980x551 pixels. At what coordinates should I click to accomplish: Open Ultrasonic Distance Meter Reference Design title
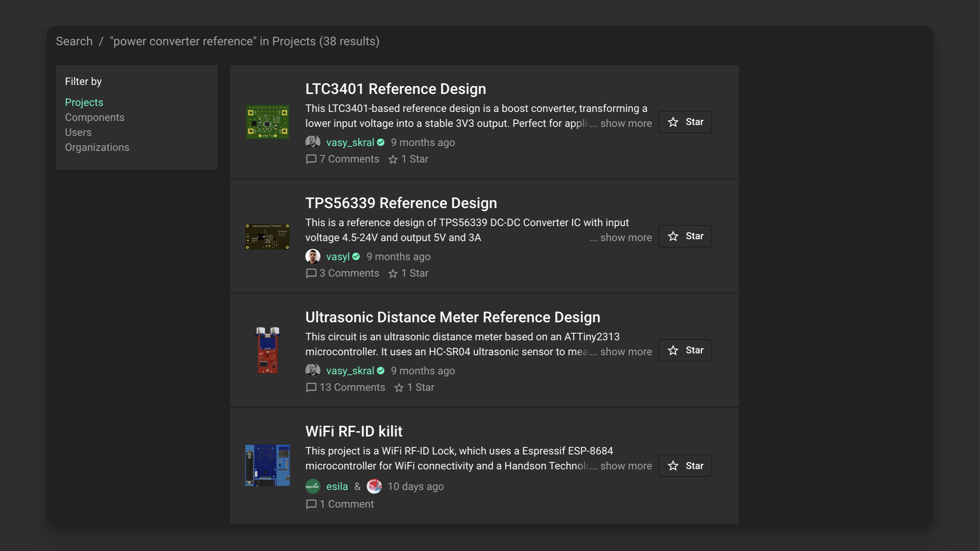click(453, 317)
